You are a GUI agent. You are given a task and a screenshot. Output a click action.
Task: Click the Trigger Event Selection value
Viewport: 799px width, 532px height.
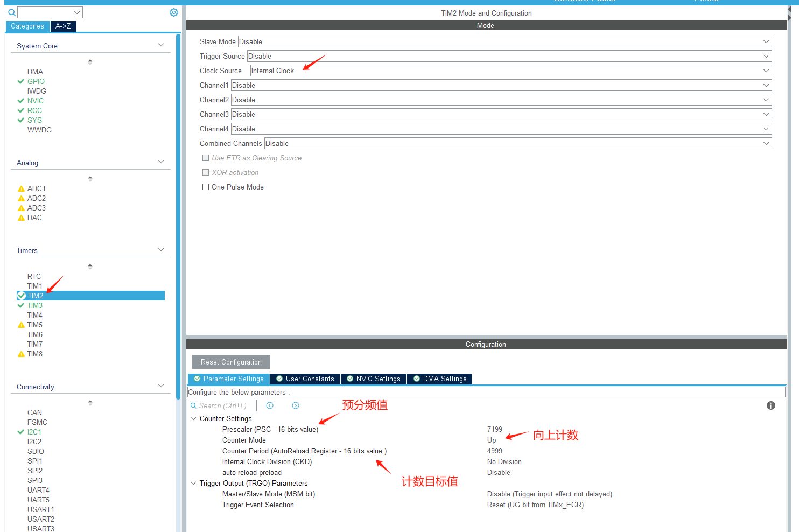point(535,505)
